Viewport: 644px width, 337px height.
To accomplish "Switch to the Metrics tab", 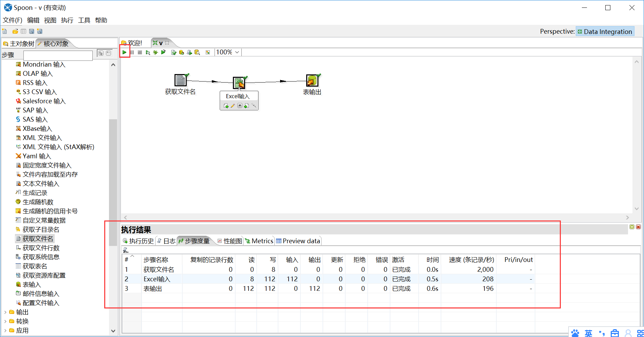I will pos(259,241).
